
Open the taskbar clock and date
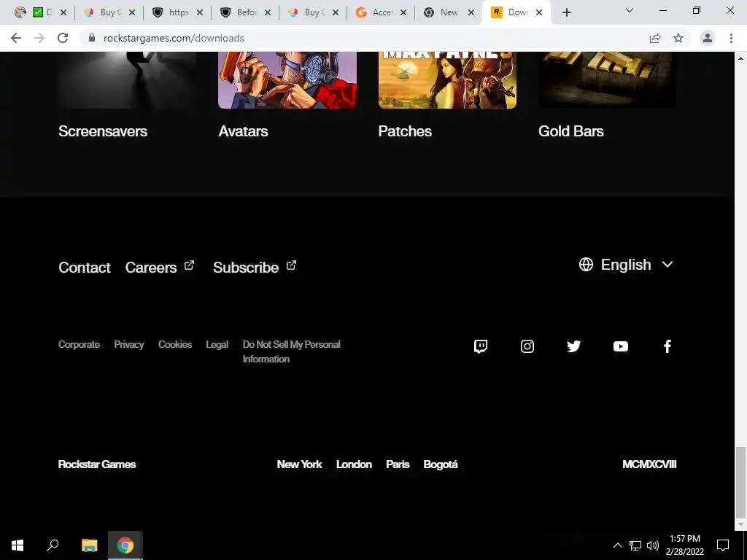pyautogui.click(x=684, y=545)
